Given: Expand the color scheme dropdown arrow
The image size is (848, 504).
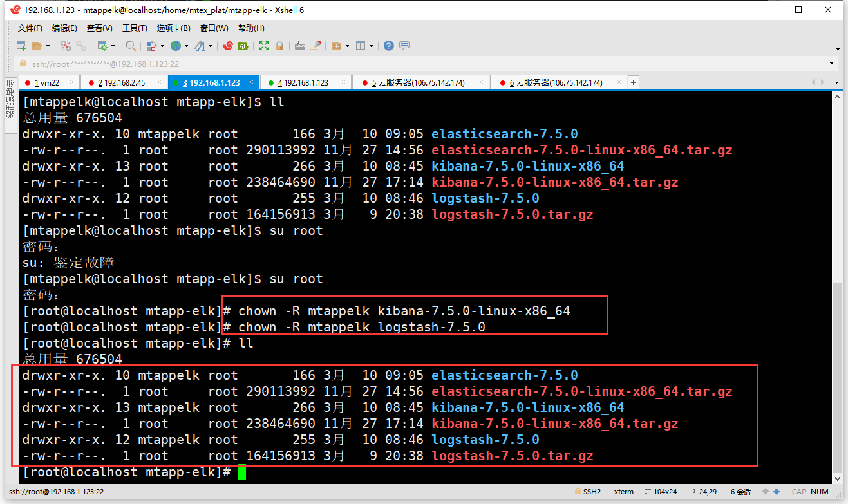Looking at the screenshot, I should [162, 46].
